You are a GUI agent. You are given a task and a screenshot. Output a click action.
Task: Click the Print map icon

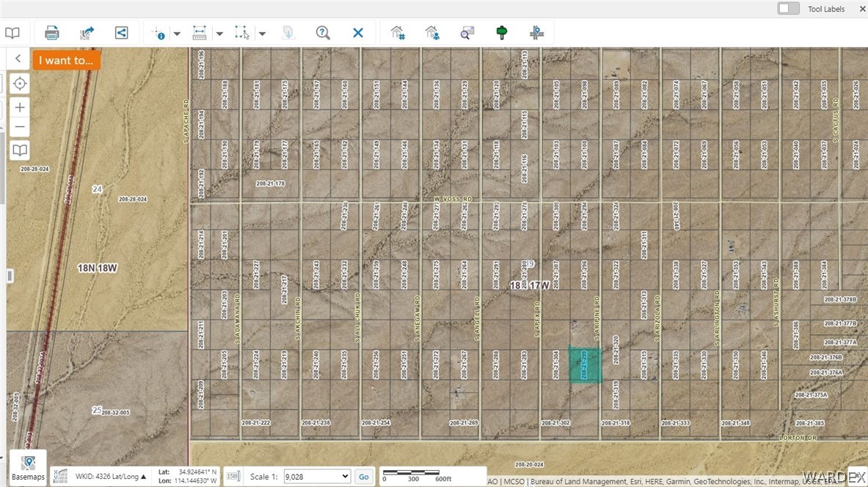tap(51, 33)
